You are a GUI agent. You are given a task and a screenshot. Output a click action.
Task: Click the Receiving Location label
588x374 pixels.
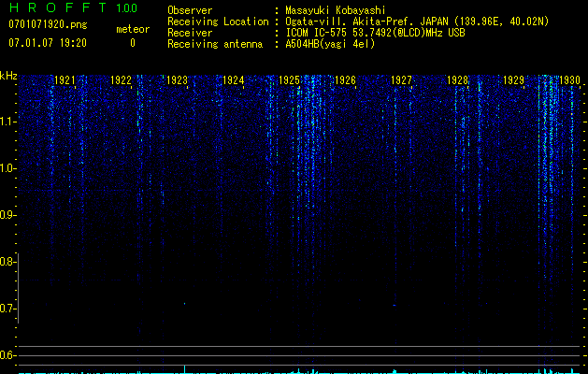[218, 22]
